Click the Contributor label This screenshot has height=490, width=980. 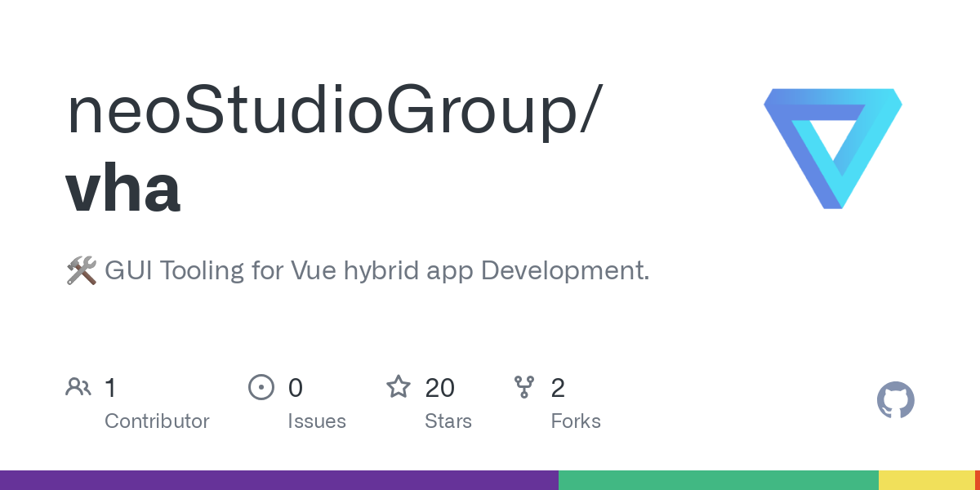point(157,421)
